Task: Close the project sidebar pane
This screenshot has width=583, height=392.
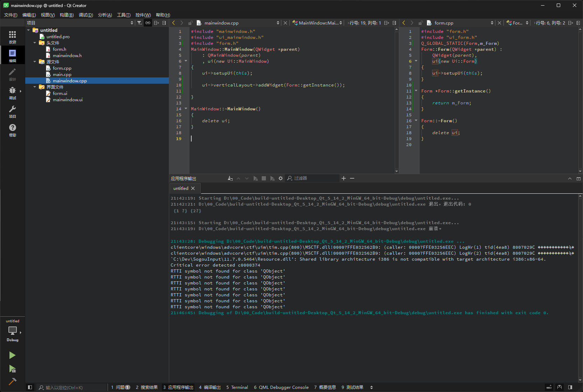Action: (164, 23)
